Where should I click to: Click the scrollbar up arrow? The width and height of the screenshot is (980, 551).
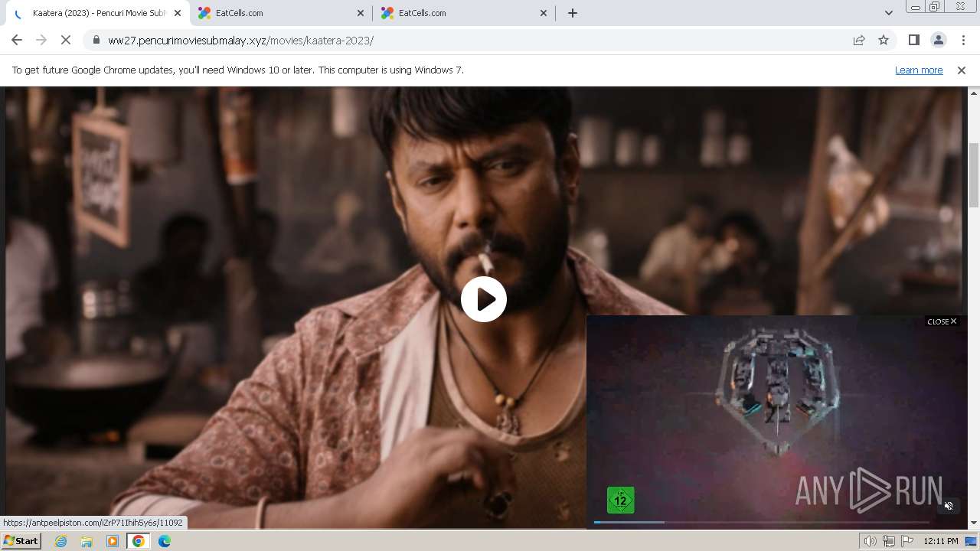coord(974,93)
